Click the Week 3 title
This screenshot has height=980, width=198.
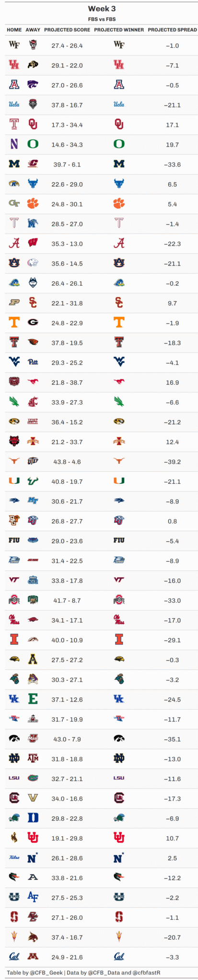click(x=102, y=9)
